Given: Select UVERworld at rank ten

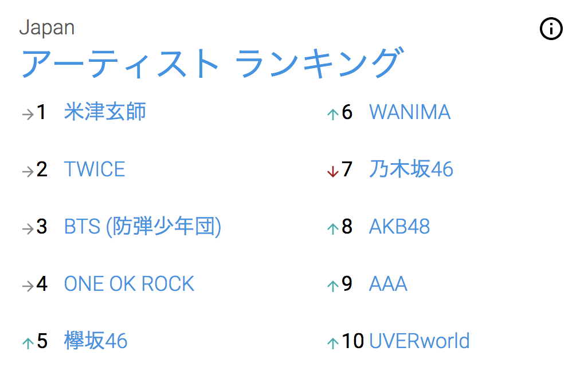Looking at the screenshot, I should [x=420, y=341].
